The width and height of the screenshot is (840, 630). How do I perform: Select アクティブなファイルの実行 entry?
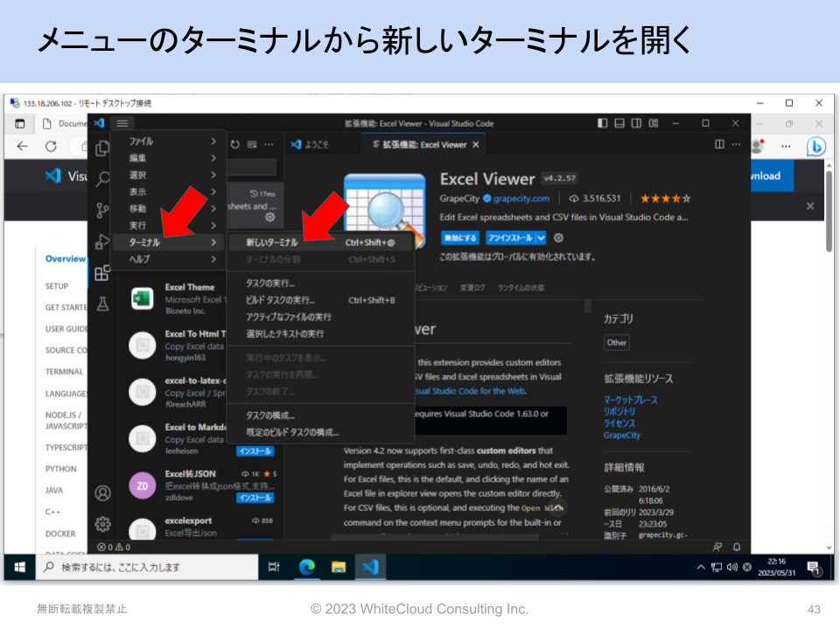click(321, 317)
